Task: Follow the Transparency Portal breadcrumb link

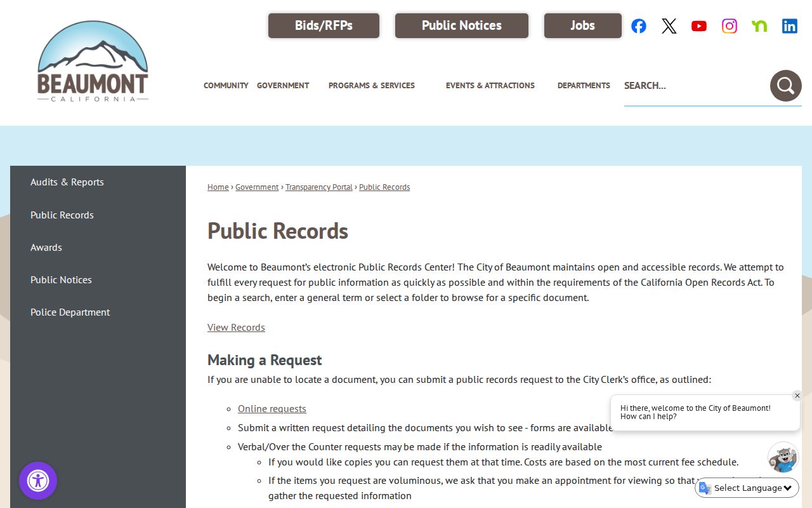Action: [x=319, y=187]
